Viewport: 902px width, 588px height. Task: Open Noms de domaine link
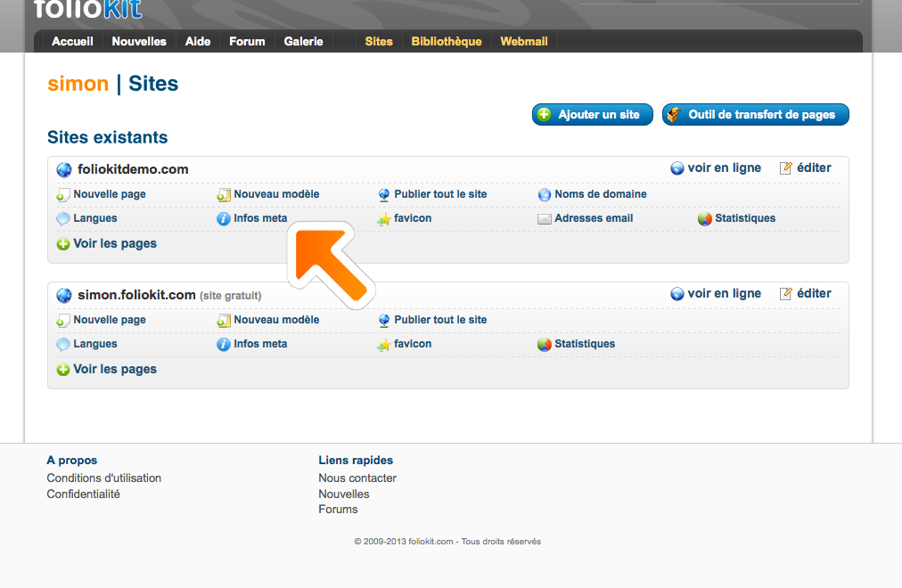(x=601, y=194)
